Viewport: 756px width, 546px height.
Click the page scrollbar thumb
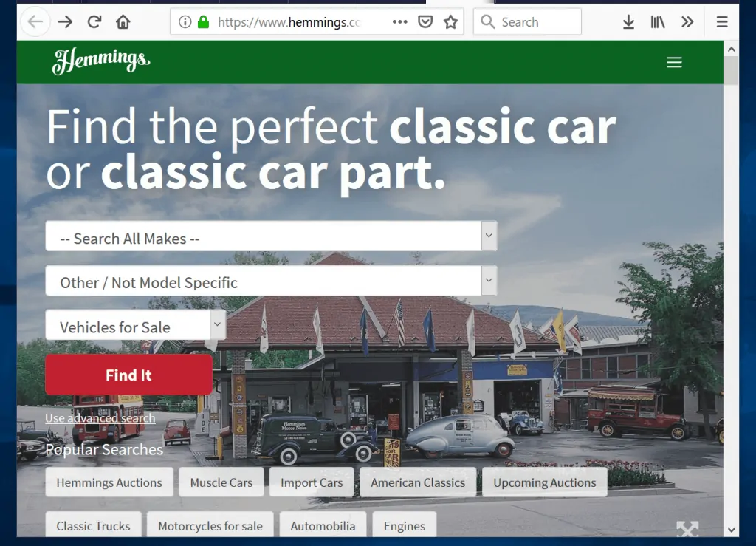click(731, 71)
